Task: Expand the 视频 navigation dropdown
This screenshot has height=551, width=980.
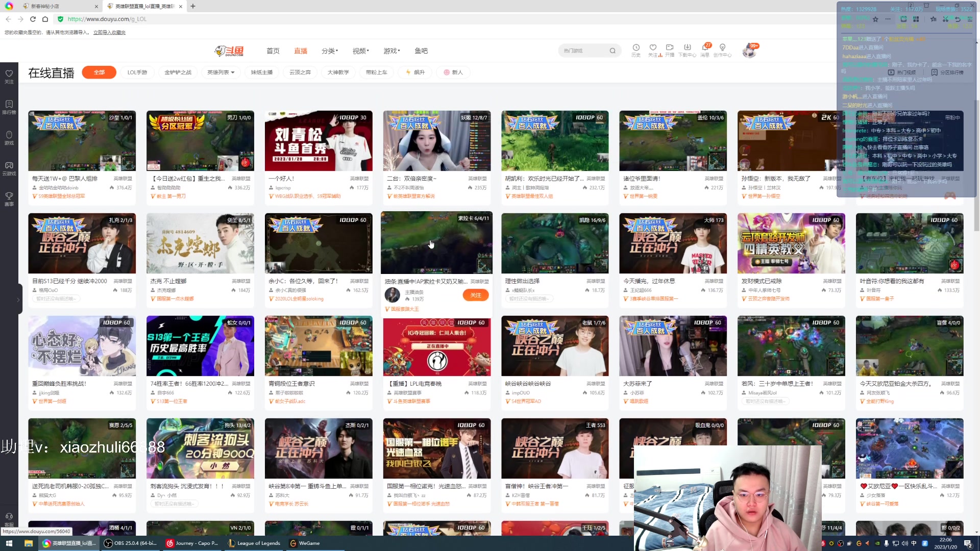Action: pyautogui.click(x=360, y=51)
